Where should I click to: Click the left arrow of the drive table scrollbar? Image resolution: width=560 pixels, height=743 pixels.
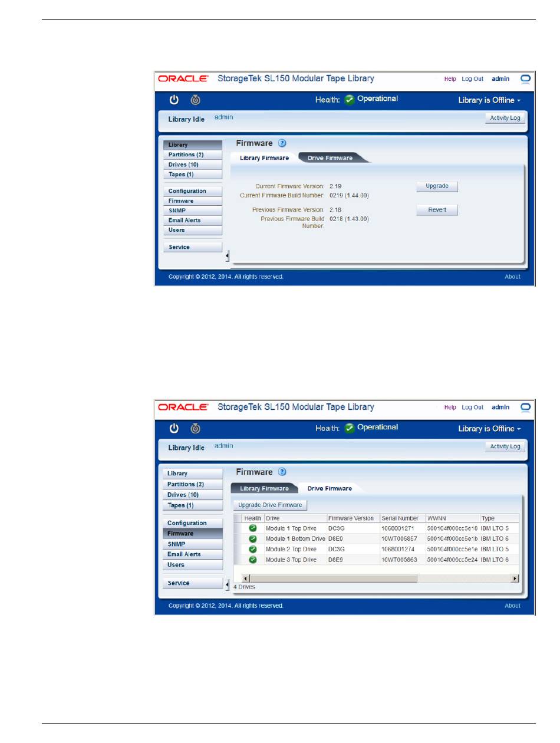[x=246, y=578]
